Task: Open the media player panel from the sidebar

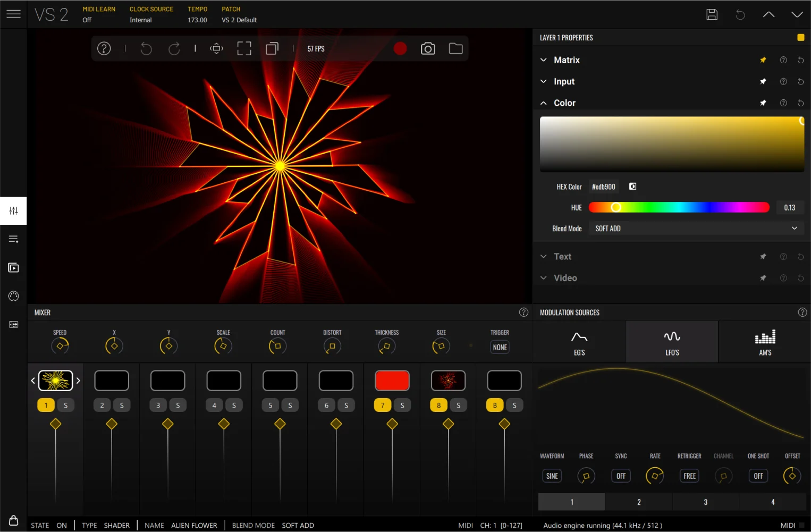Action: coord(13,267)
